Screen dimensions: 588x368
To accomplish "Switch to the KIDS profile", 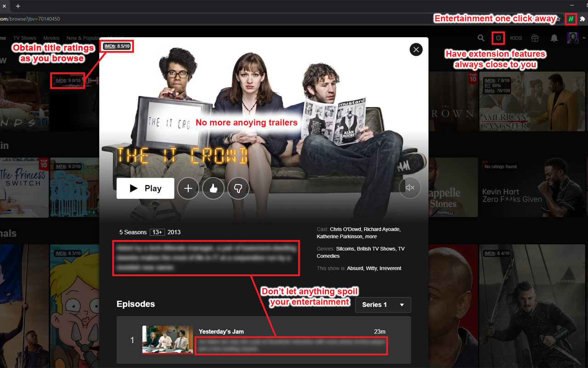I will [516, 38].
